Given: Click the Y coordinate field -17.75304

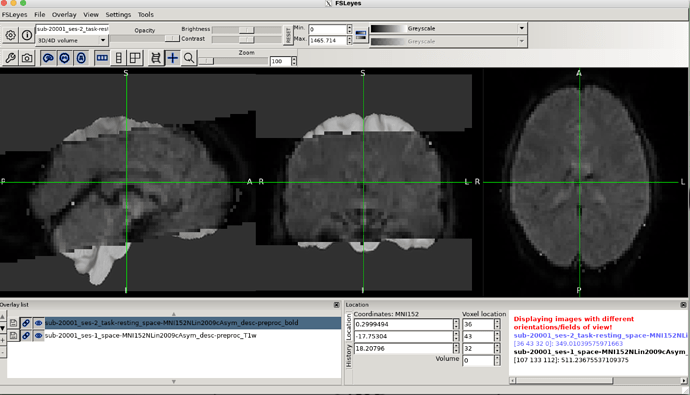Looking at the screenshot, I should (x=404, y=336).
